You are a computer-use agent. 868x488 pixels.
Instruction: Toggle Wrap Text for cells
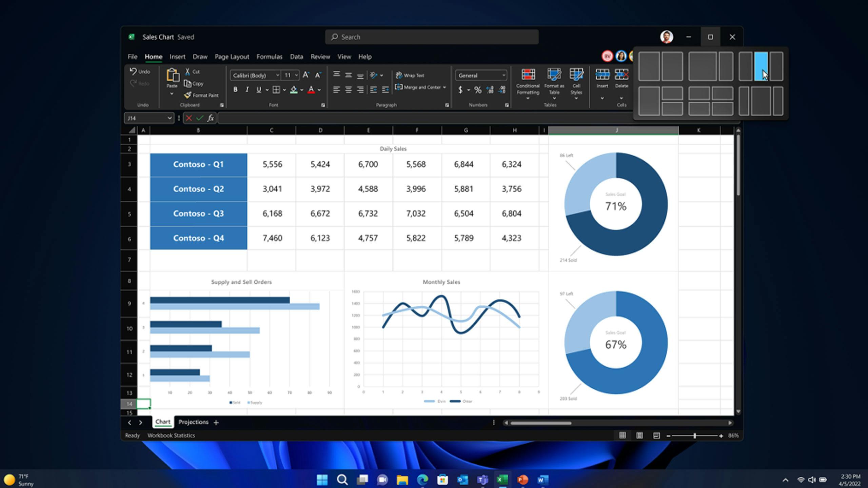pos(410,75)
